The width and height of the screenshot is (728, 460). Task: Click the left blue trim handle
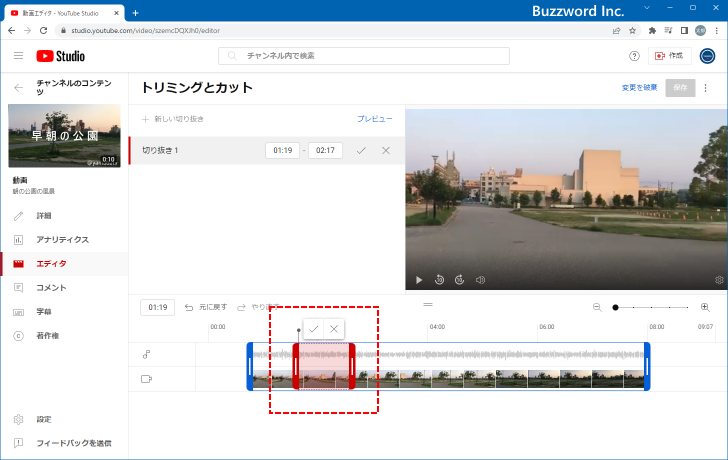pyautogui.click(x=250, y=366)
